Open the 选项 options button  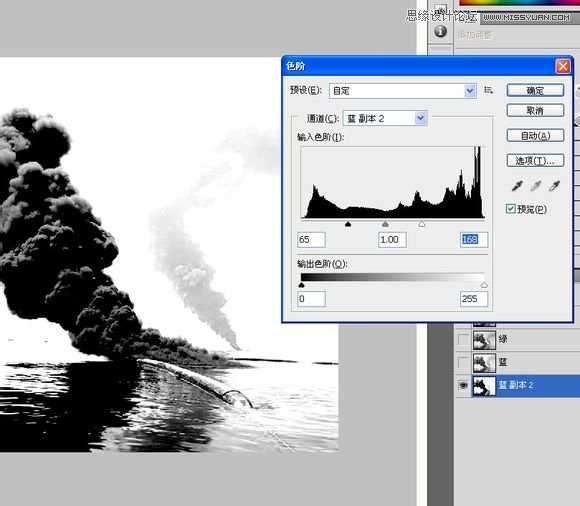(x=535, y=161)
